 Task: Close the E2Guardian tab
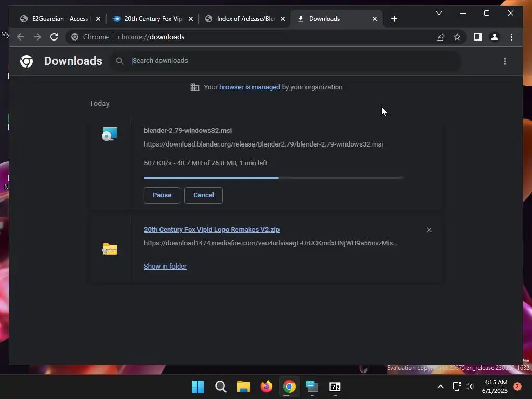pos(98,19)
